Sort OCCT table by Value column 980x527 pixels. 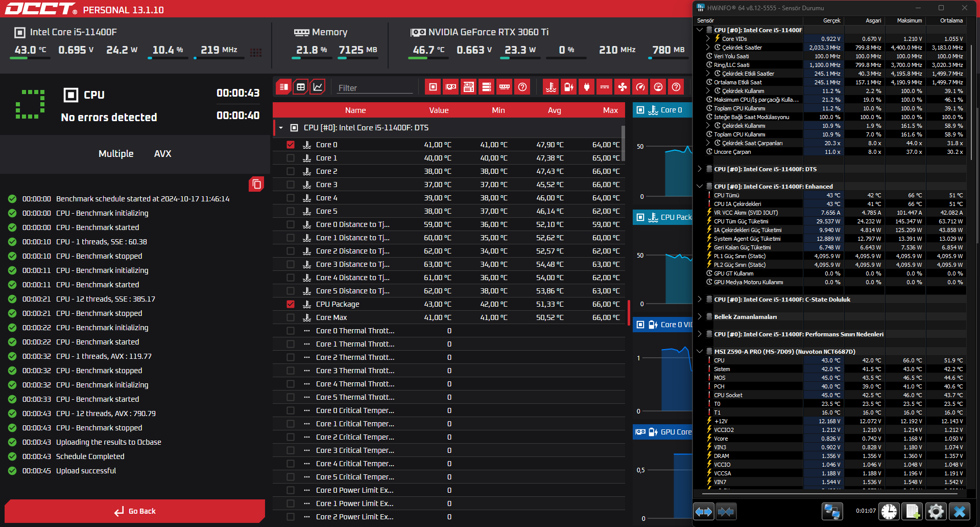coord(439,110)
